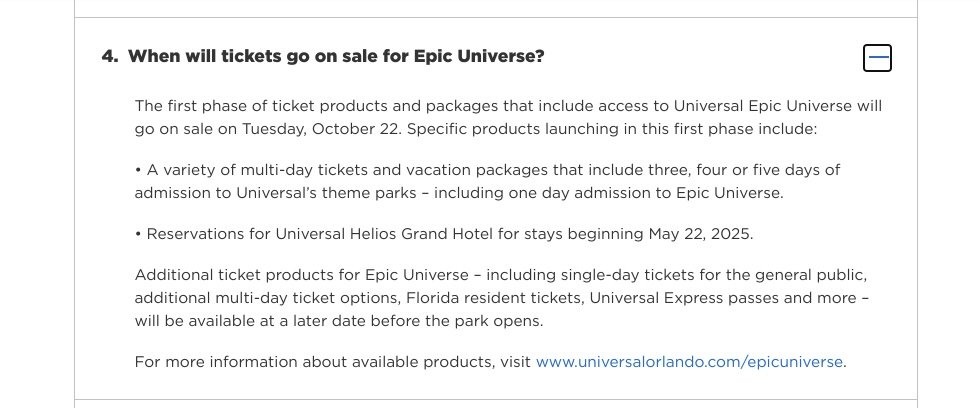Image resolution: width=979 pixels, height=408 pixels.
Task: Click the next accordion panel below question 4
Action: tap(496, 404)
